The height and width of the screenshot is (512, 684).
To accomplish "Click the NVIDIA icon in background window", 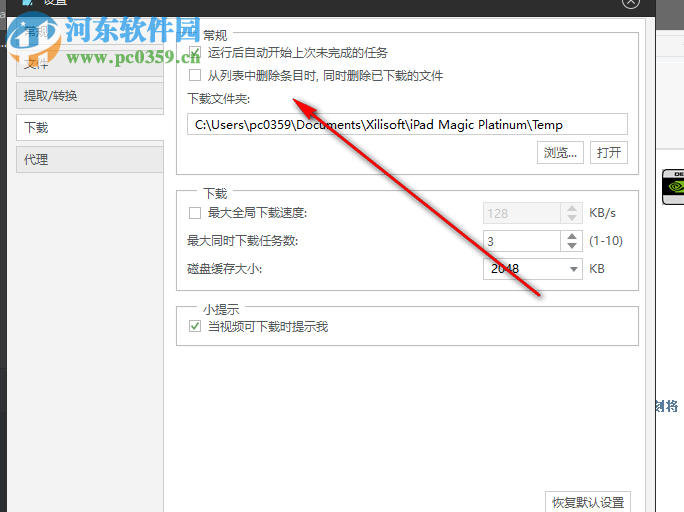I will [x=673, y=187].
